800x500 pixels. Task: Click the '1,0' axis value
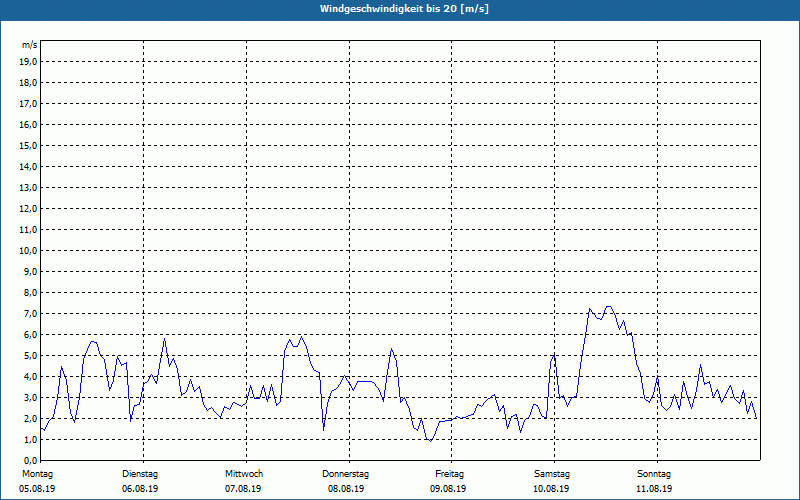(x=31, y=440)
